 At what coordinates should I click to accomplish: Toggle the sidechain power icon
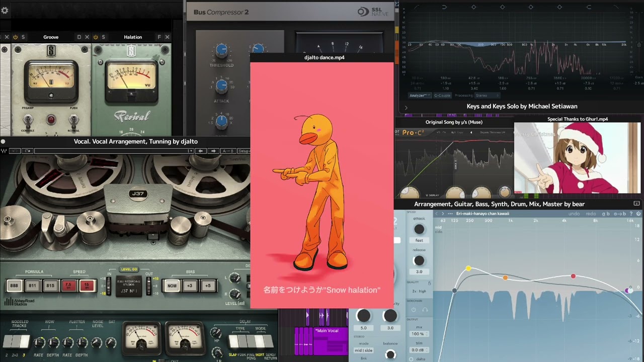pos(414,310)
